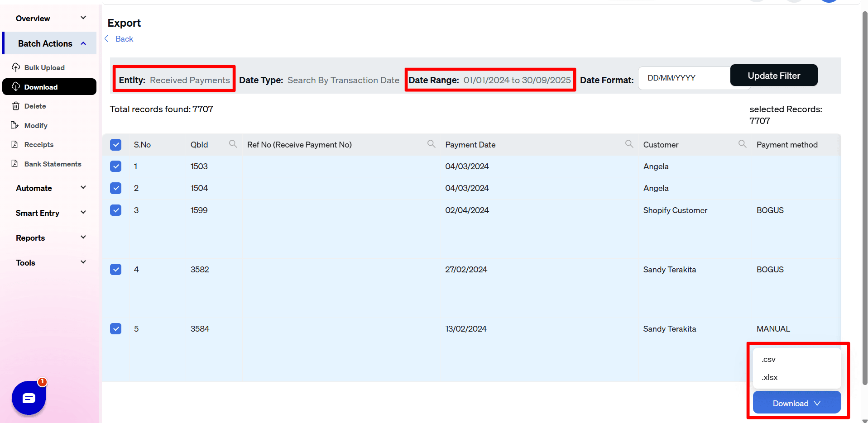Open the Modify tool icon
Image resolution: width=868 pixels, height=423 pixels.
point(16,125)
